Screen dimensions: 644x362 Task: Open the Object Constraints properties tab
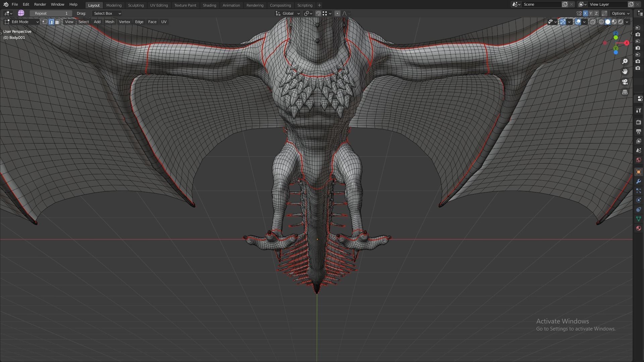click(x=639, y=209)
